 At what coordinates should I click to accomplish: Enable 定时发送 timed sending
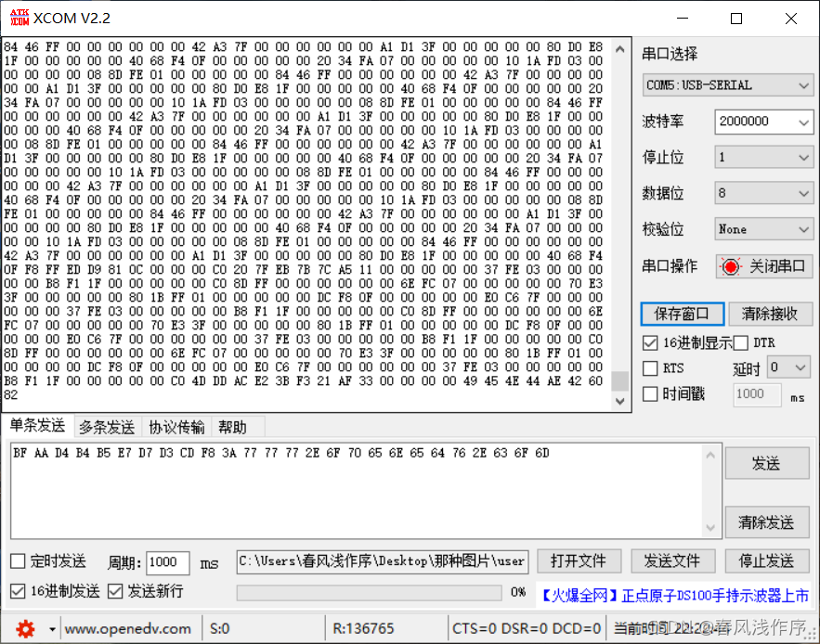point(16,562)
